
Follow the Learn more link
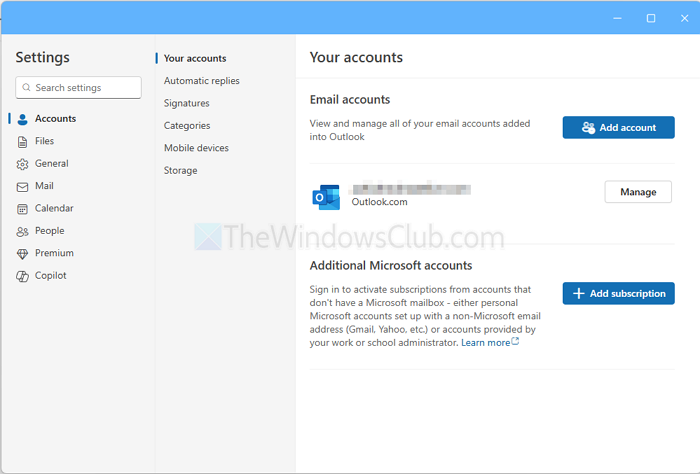(x=485, y=342)
